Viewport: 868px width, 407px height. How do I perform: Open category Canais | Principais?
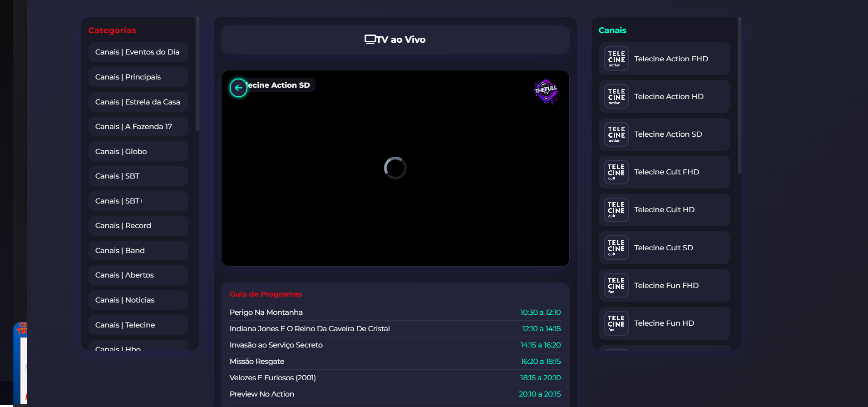pyautogui.click(x=138, y=77)
